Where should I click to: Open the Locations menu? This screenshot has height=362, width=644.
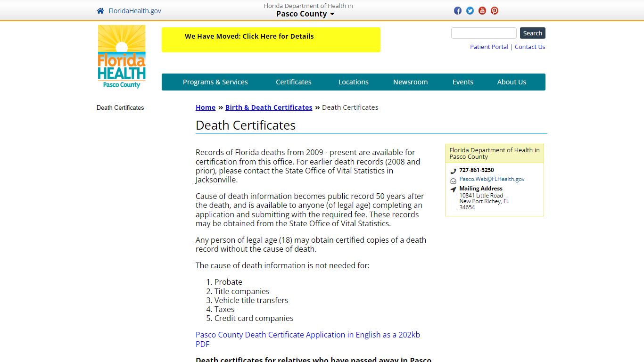[x=354, y=82]
